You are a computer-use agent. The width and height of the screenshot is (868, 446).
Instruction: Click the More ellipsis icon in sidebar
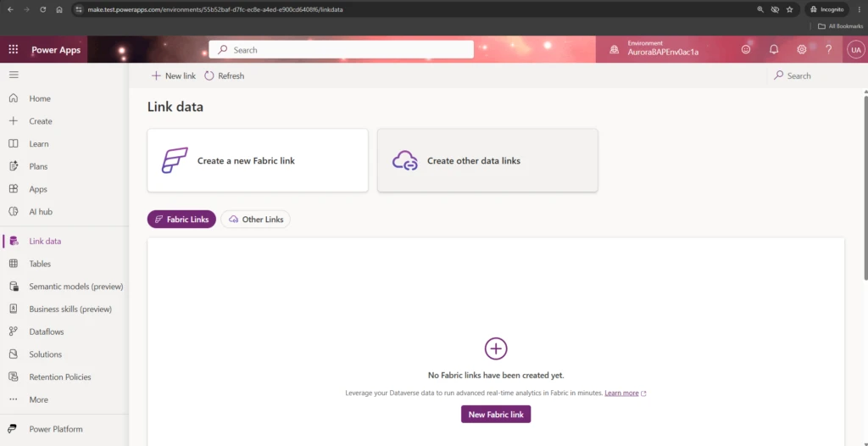click(14, 399)
